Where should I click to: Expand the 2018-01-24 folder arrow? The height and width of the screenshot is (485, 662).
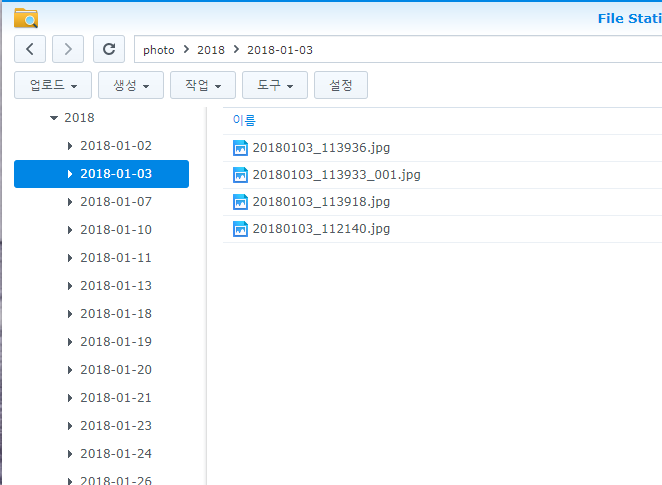tap(70, 454)
